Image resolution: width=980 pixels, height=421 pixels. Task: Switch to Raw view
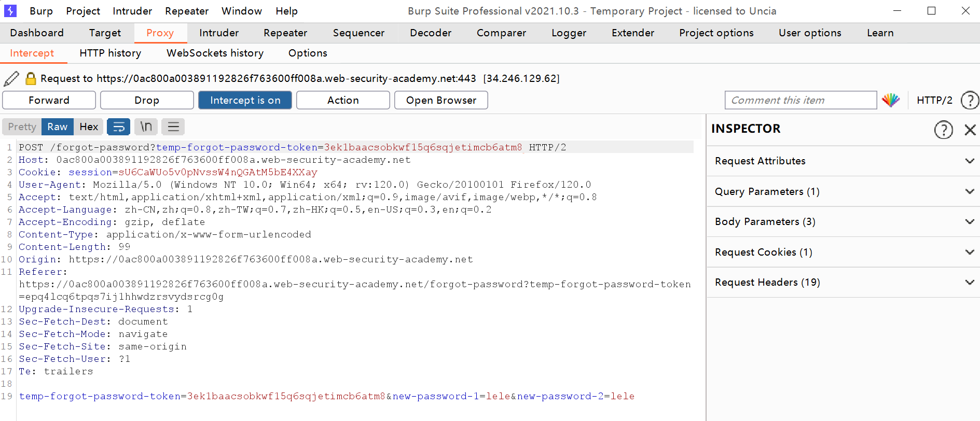57,127
